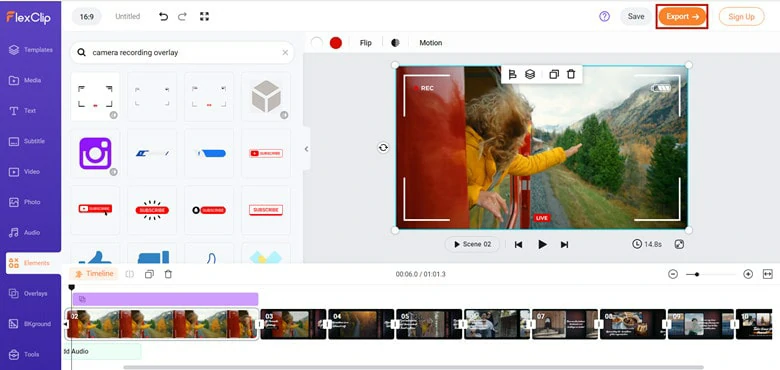The width and height of the screenshot is (780, 370).
Task: Expand the preview to fullscreen
Action: coord(680,244)
